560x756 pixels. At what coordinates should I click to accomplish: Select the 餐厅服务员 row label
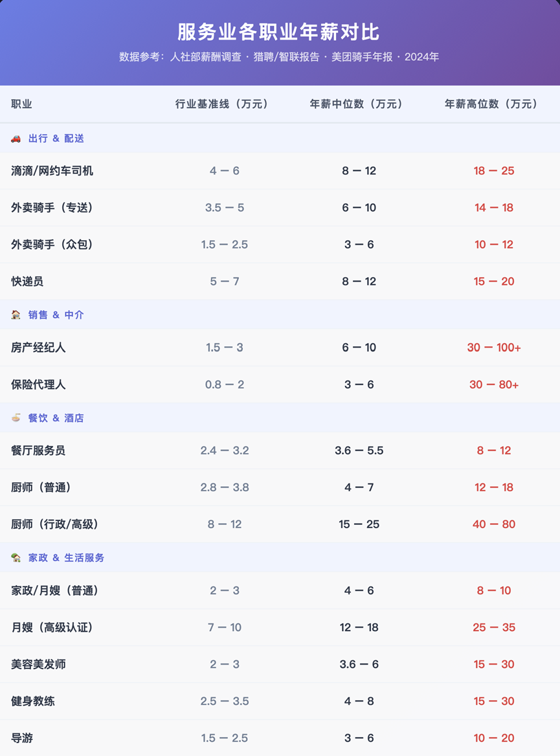[38, 450]
